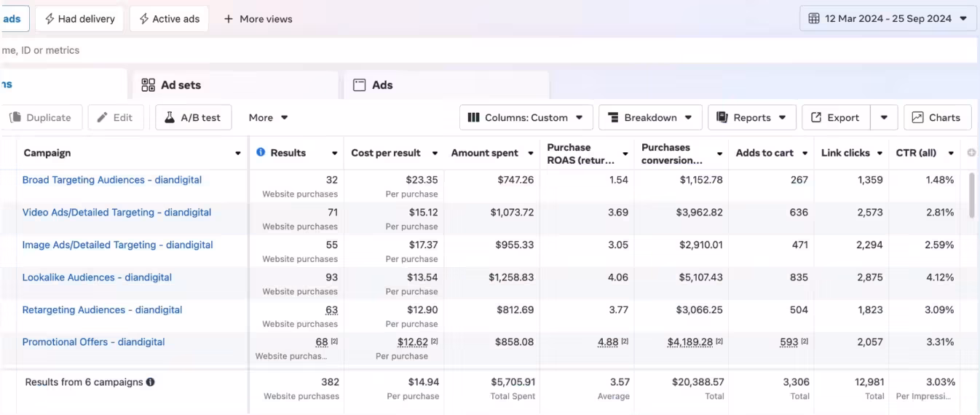The width and height of the screenshot is (980, 415).
Task: Click the Results info icon in header
Action: [261, 153]
